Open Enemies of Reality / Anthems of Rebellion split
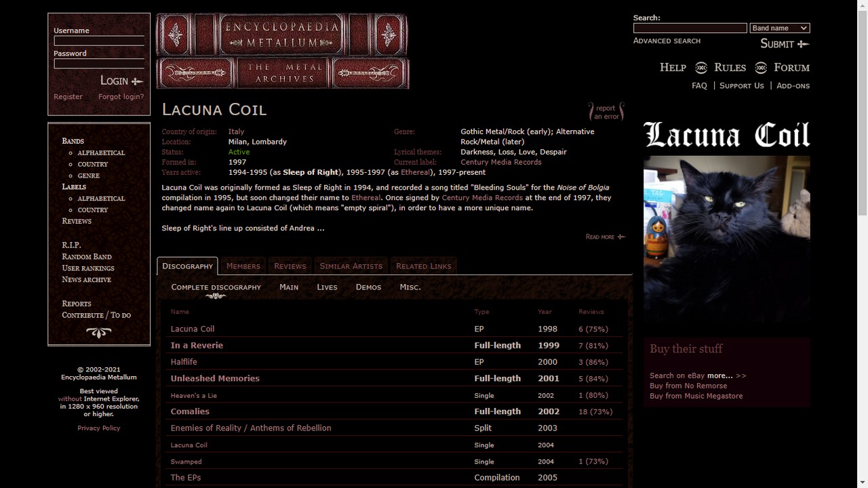 251,428
